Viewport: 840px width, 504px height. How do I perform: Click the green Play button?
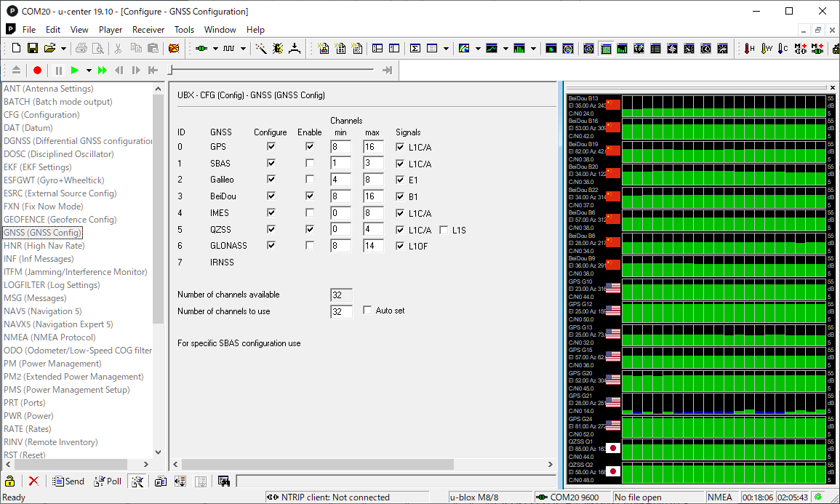[x=75, y=70]
